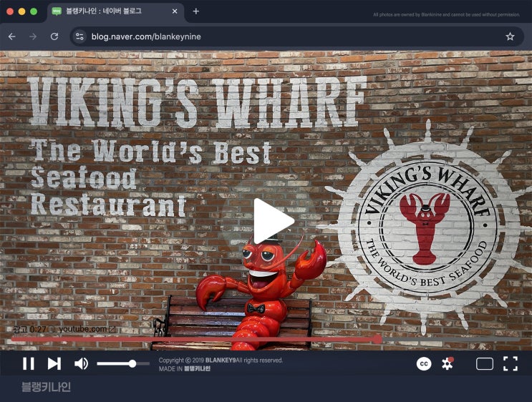Open a new browser tab
The image size is (532, 402).
pyautogui.click(x=195, y=11)
